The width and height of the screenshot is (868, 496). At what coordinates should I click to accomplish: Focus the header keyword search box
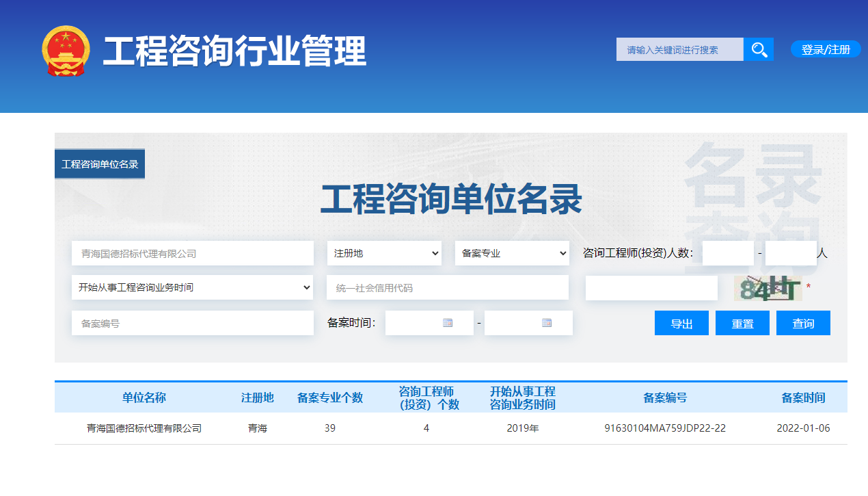click(679, 49)
